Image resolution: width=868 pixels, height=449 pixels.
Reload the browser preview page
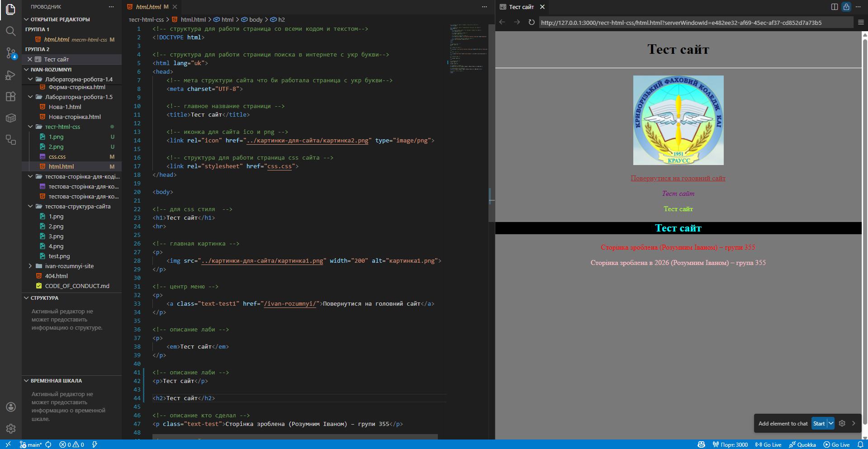(x=531, y=23)
